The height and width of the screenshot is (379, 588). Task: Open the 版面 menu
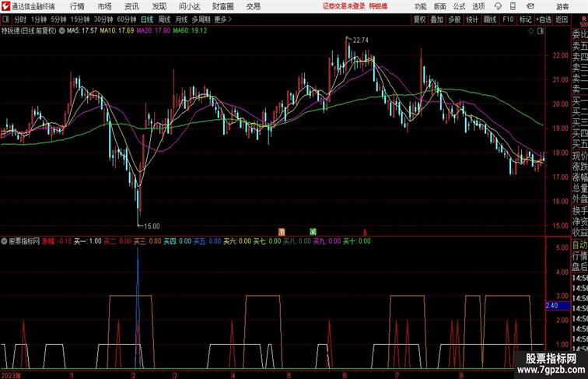click(440, 6)
